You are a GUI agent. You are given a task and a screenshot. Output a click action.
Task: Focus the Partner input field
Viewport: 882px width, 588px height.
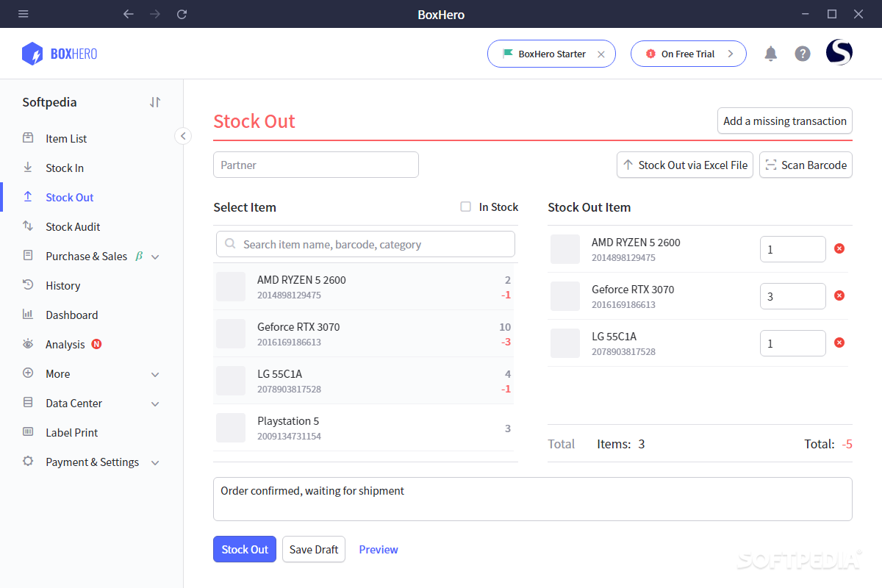click(x=316, y=165)
